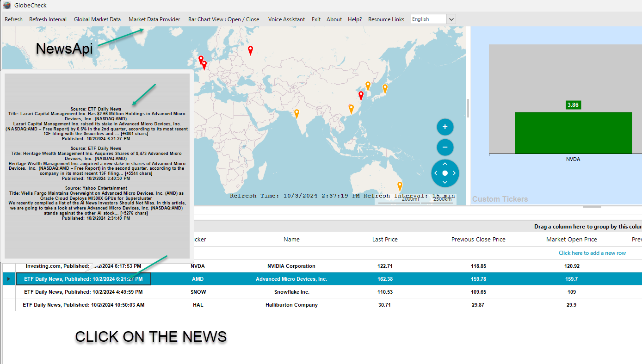The height and width of the screenshot is (364, 642).
Task: Click the Snowflake Inc. name cell
Action: coord(291,292)
